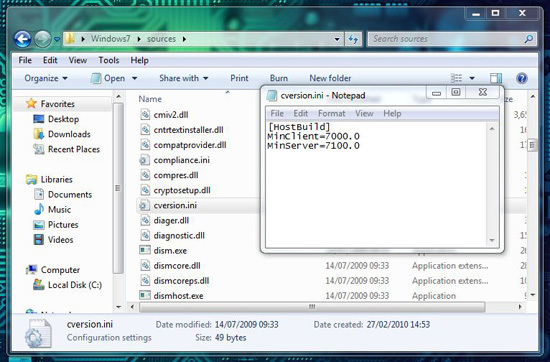
Task: Toggle the preview pane icon
Action: point(496,78)
